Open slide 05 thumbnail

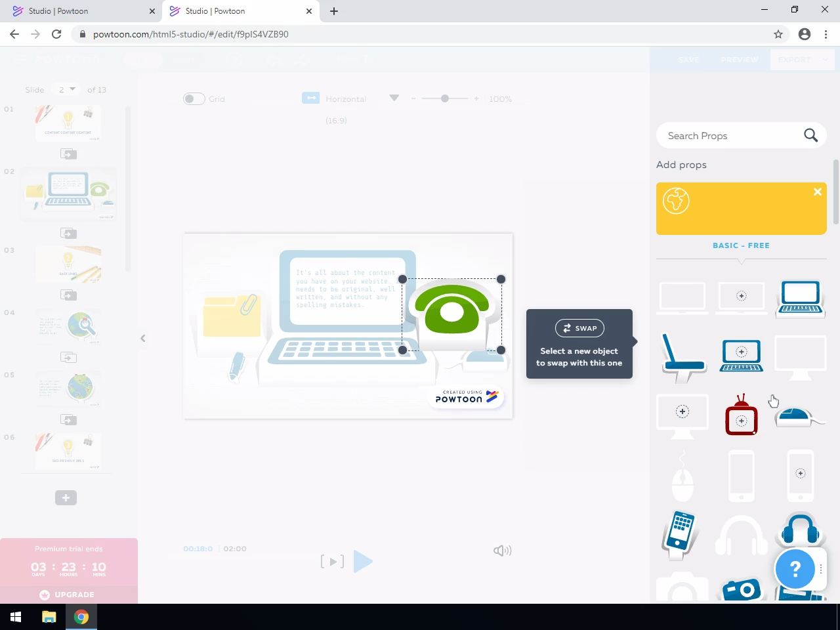[68, 388]
